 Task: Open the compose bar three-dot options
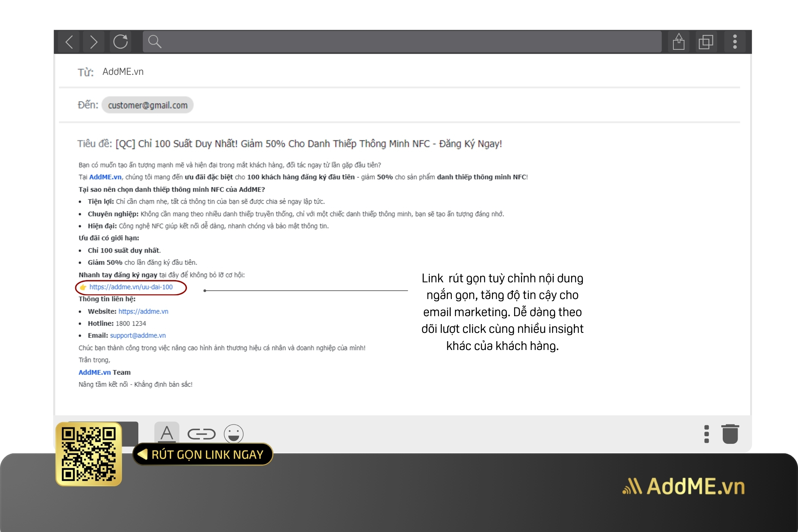tap(706, 434)
